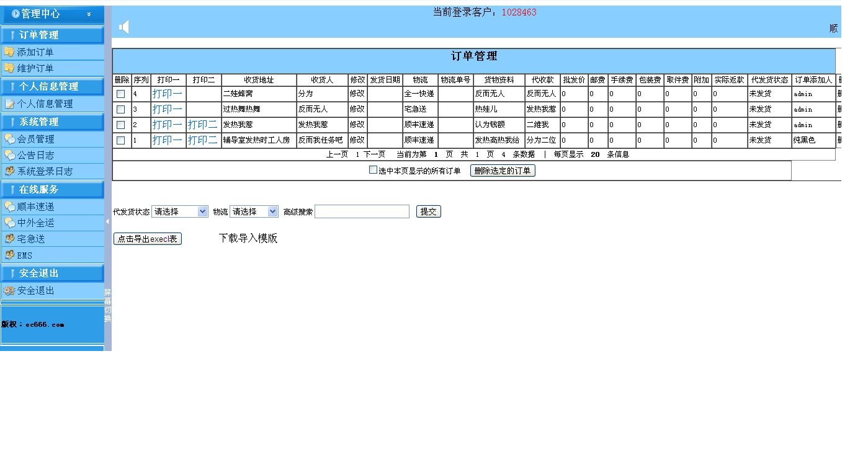Open 添加订单 menu item
The image size is (868, 462).
[35, 53]
